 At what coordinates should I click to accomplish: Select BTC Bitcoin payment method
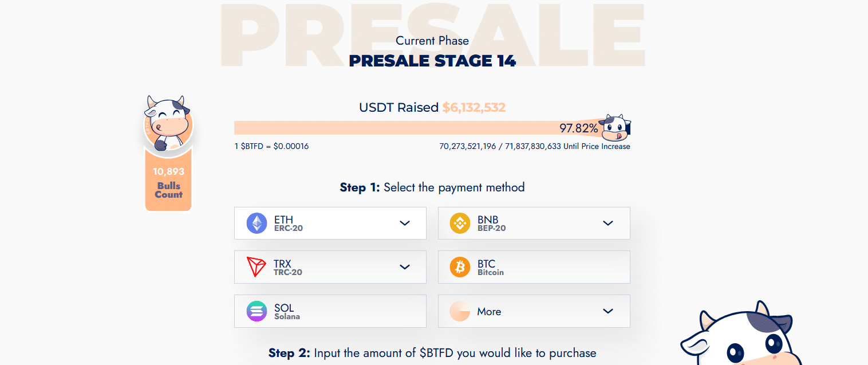tap(534, 267)
